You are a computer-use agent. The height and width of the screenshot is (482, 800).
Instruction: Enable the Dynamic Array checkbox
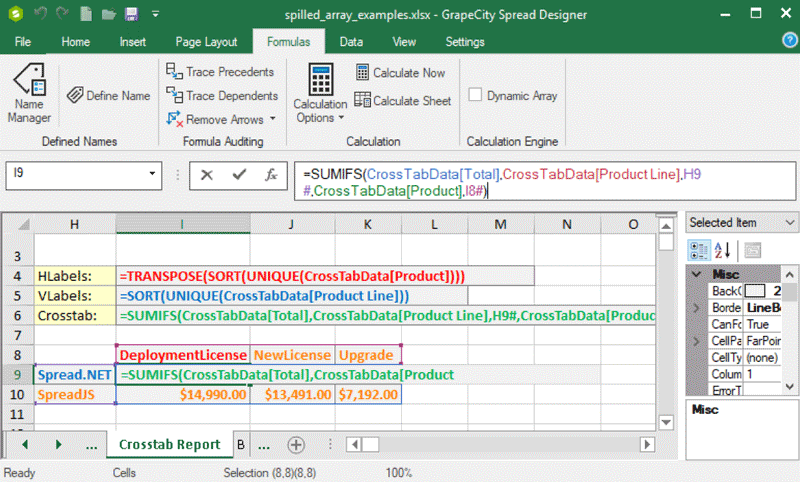coord(476,96)
